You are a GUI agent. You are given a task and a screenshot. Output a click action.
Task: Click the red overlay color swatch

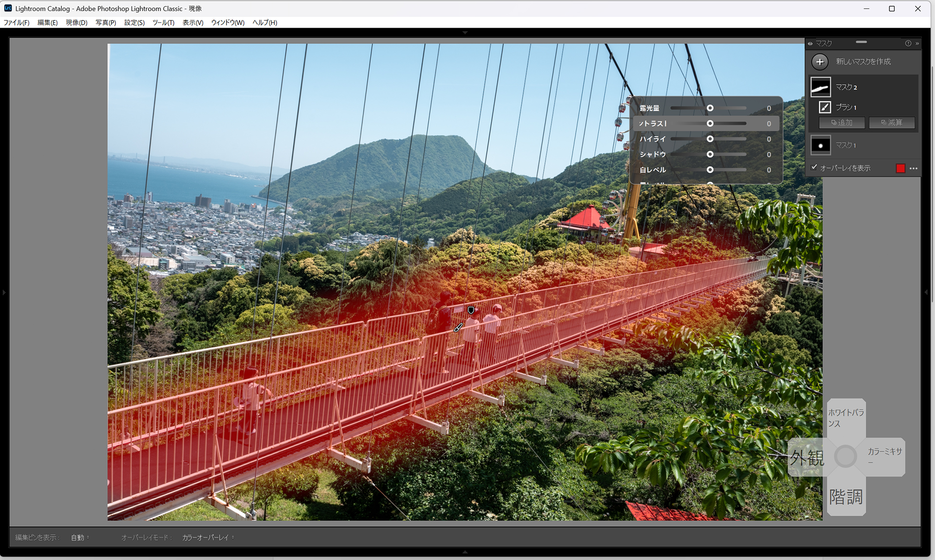[900, 168]
